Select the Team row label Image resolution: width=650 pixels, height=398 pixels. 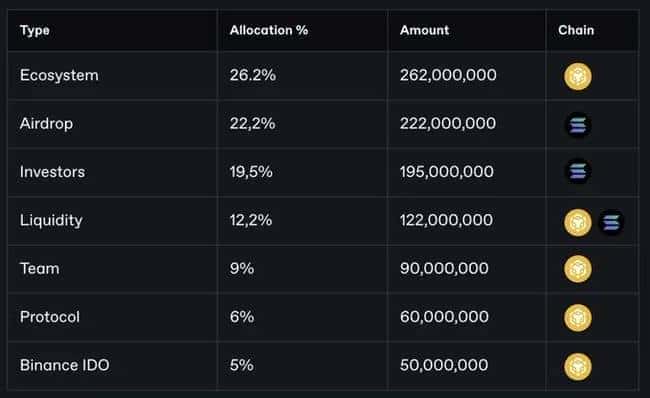point(40,269)
